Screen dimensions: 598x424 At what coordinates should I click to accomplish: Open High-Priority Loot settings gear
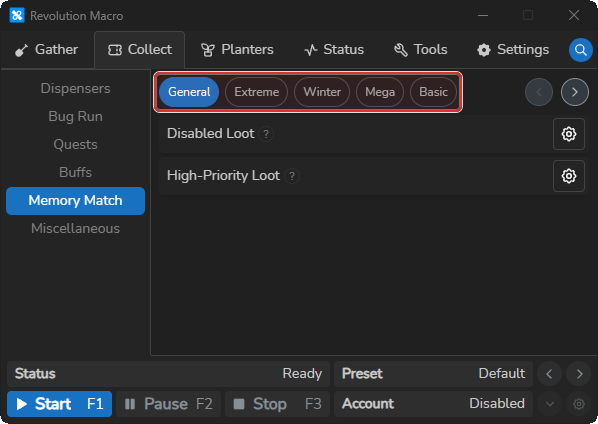569,176
